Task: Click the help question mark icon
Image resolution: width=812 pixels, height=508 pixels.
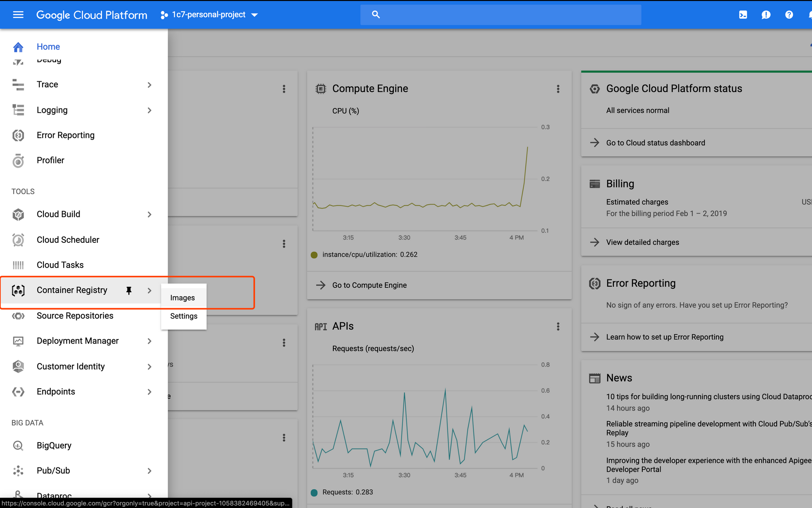Action: (x=789, y=15)
